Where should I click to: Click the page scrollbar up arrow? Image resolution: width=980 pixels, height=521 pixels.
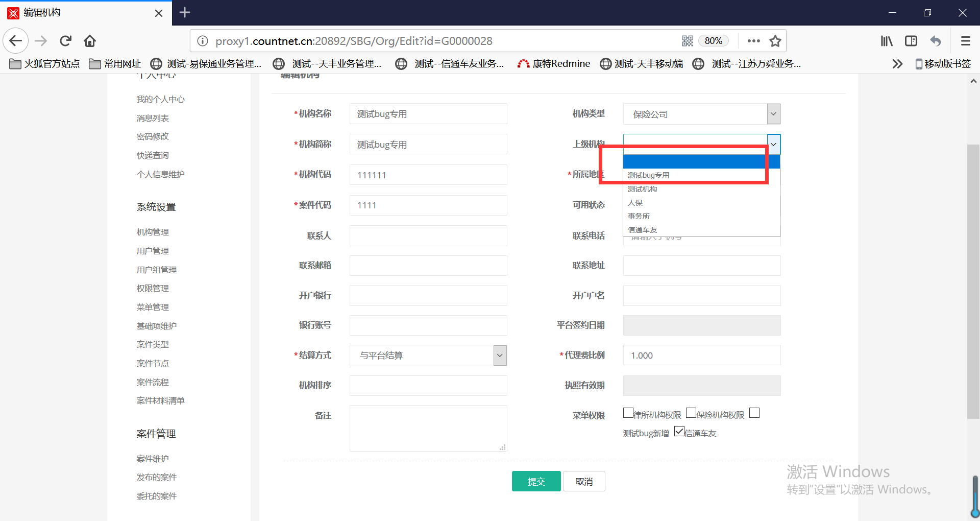point(973,81)
